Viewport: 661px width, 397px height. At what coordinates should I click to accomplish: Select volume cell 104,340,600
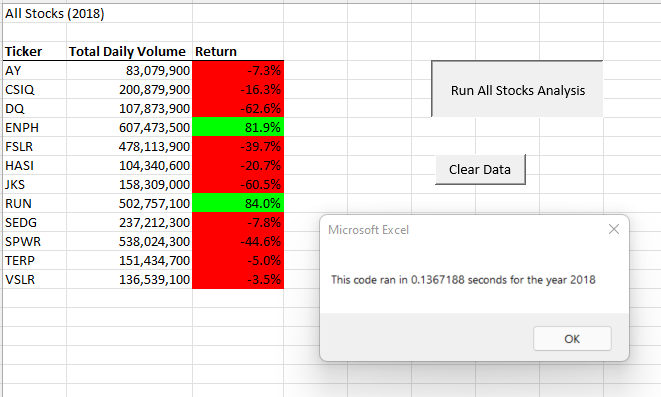129,165
